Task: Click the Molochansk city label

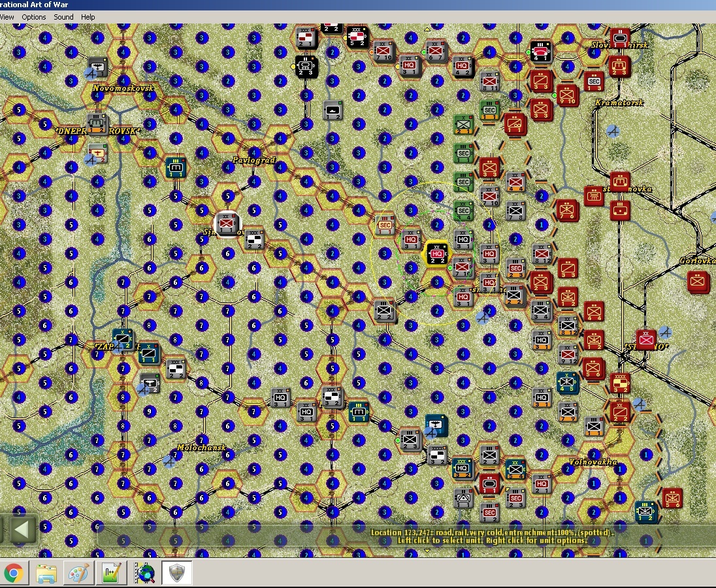Action: pyautogui.click(x=201, y=448)
